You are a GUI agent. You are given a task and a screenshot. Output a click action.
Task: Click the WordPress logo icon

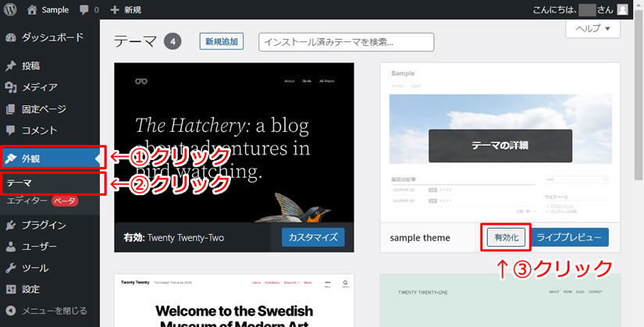point(10,9)
